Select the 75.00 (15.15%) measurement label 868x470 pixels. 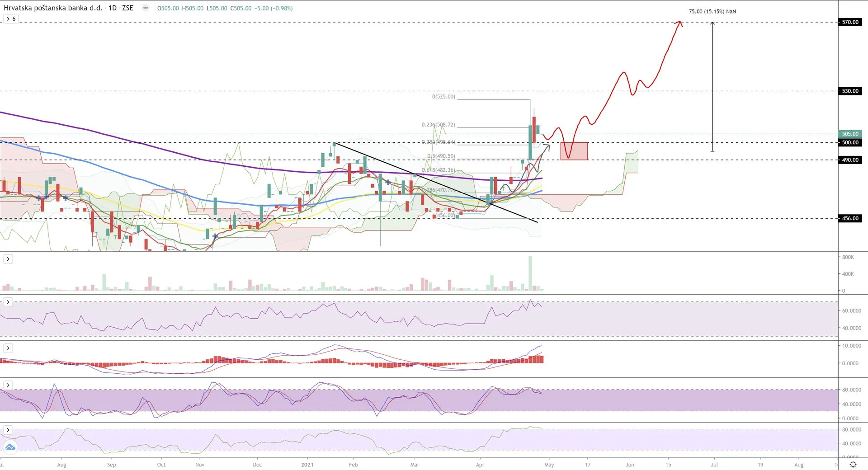(x=712, y=11)
